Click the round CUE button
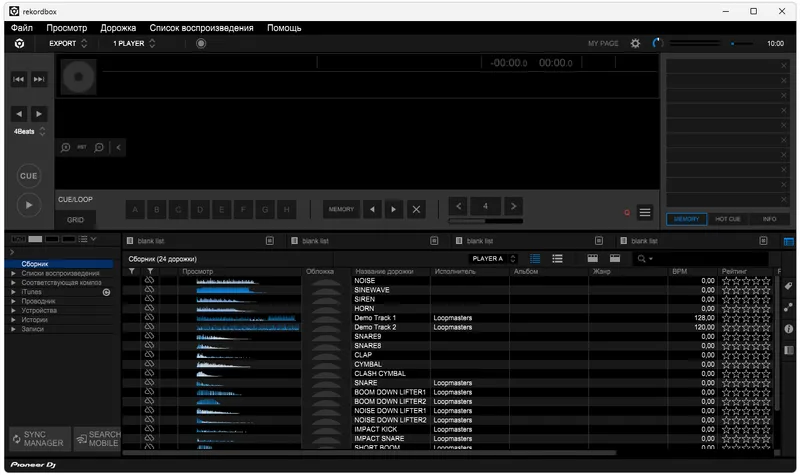 tap(29, 176)
